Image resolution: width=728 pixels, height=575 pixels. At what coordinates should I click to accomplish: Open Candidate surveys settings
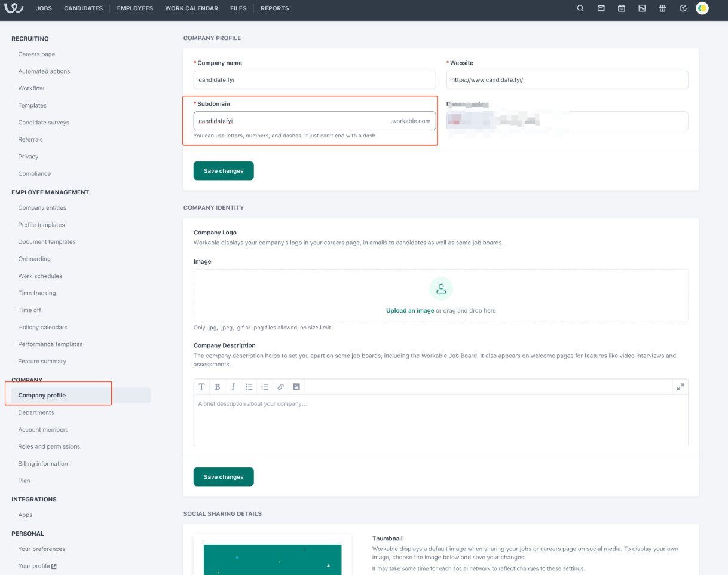click(x=44, y=123)
